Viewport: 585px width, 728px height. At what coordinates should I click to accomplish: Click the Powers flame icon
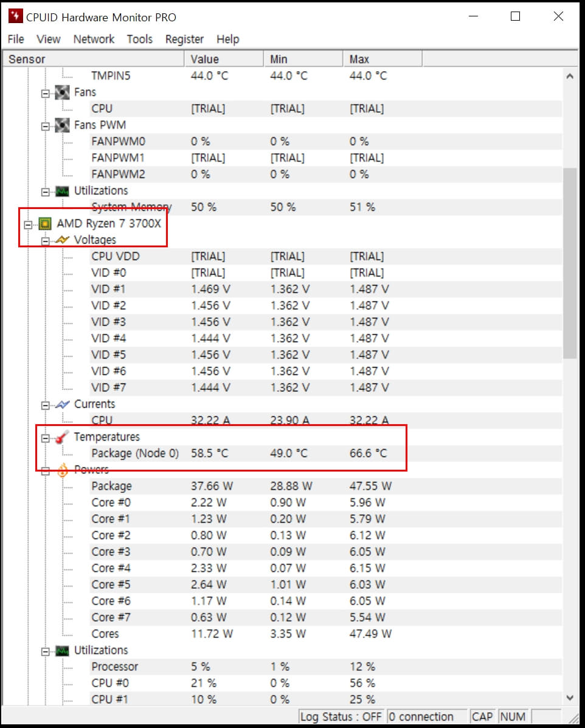(x=62, y=470)
